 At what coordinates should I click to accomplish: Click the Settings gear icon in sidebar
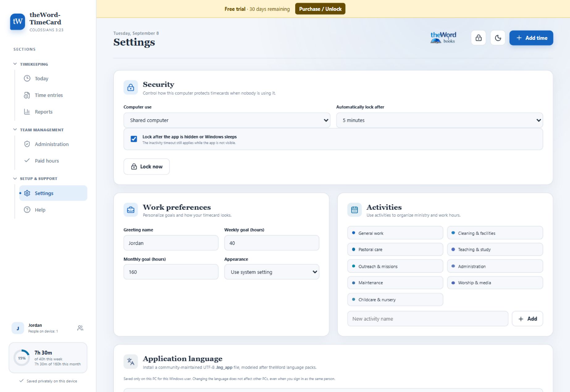point(27,193)
